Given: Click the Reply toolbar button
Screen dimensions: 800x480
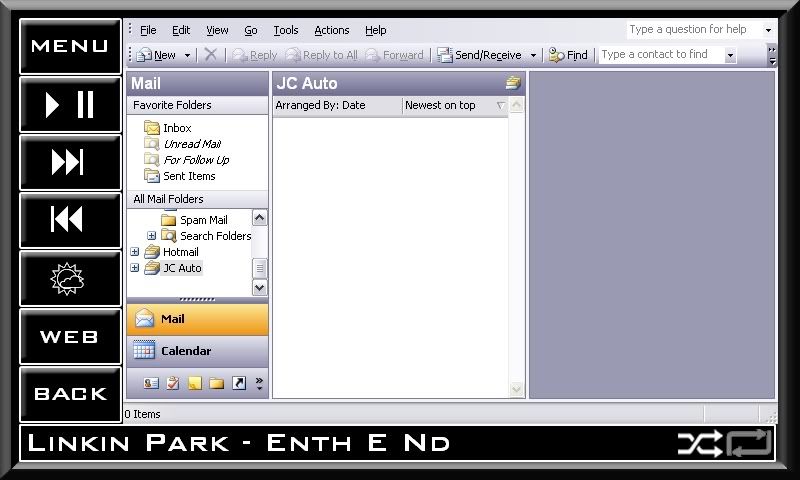Looking at the screenshot, I should [x=255, y=55].
